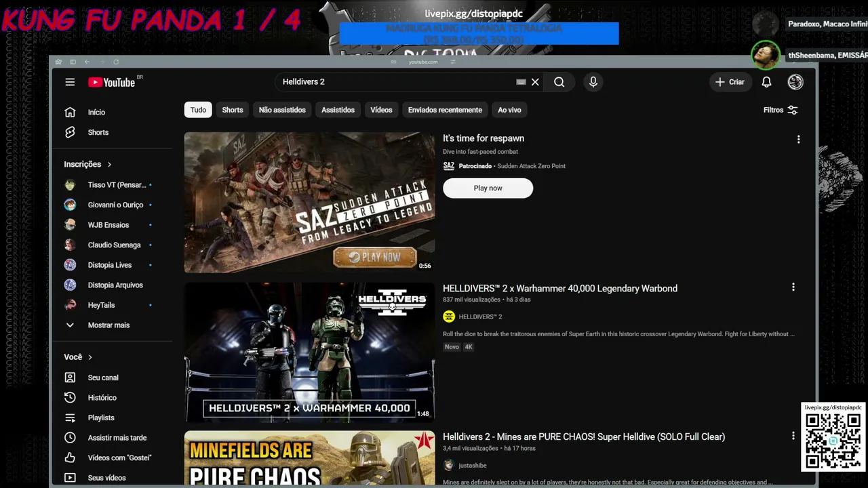This screenshot has width=868, height=488.
Task: Open the Criar create menu
Action: [x=730, y=82]
